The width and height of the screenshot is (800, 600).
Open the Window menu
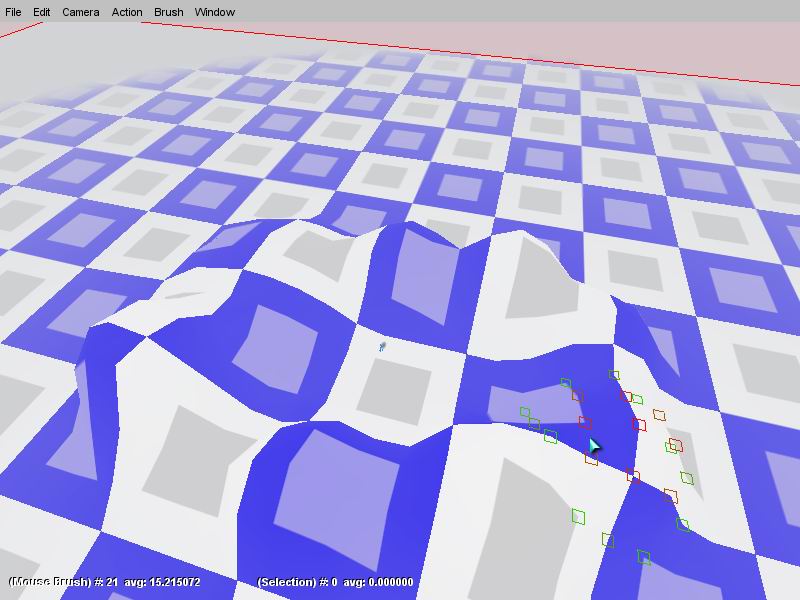[215, 12]
